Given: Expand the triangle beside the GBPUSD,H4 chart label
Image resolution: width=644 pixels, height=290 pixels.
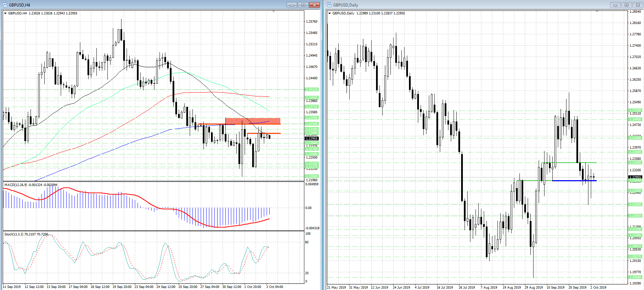Looking at the screenshot, I should 5,13.
